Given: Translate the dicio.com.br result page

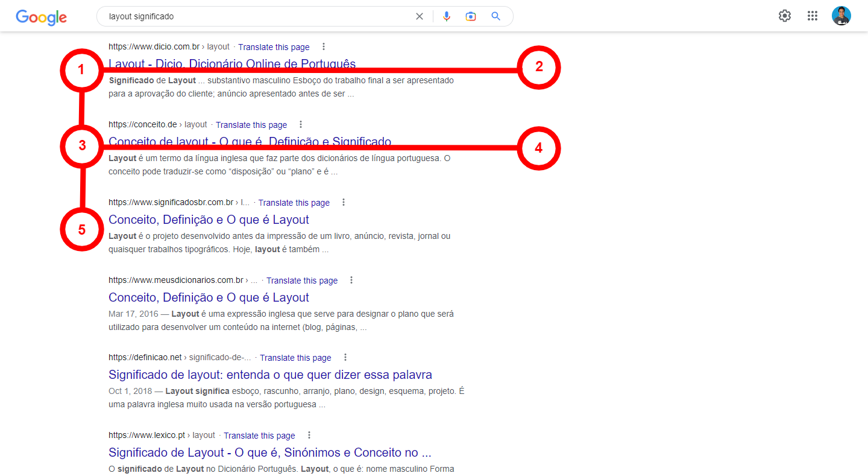Looking at the screenshot, I should pyautogui.click(x=274, y=47).
